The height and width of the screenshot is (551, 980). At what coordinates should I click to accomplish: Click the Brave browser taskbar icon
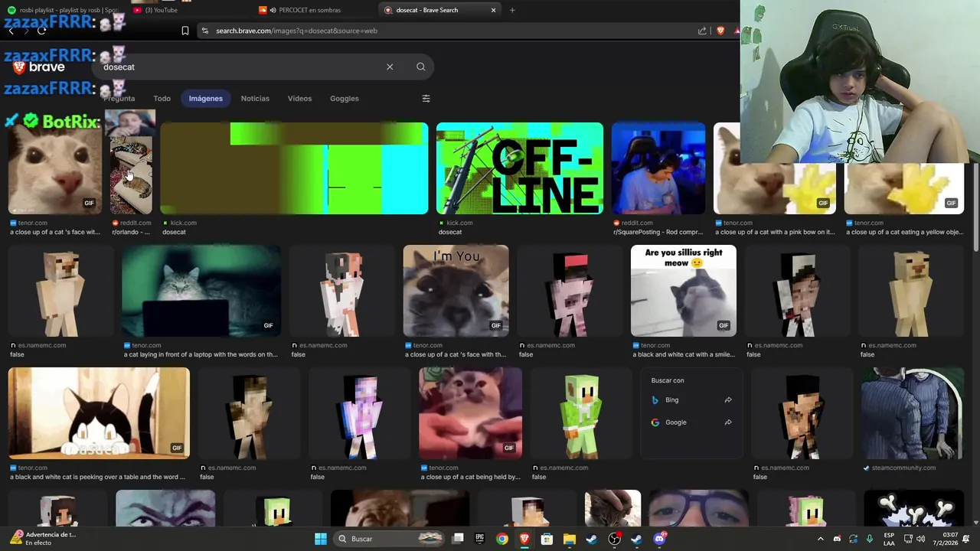coord(524,539)
